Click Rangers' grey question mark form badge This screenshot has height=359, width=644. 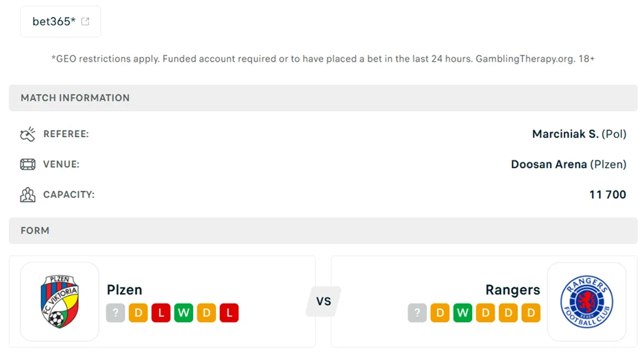point(417,313)
